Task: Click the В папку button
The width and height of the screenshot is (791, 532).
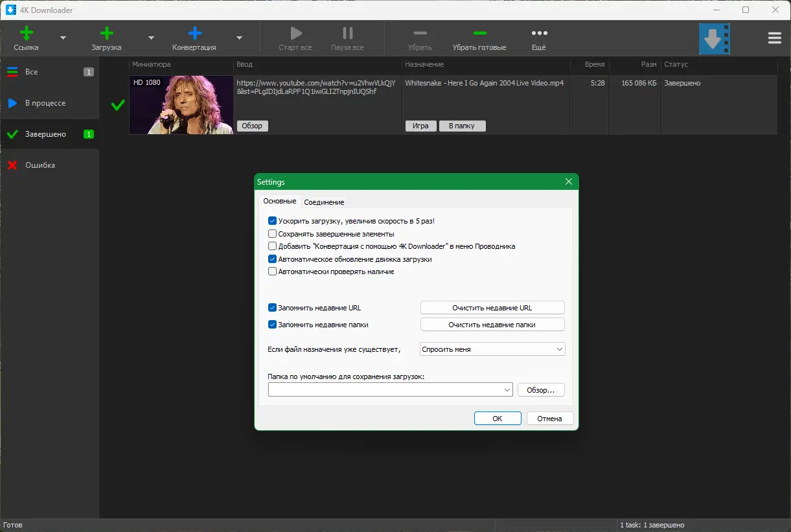Action: click(462, 126)
